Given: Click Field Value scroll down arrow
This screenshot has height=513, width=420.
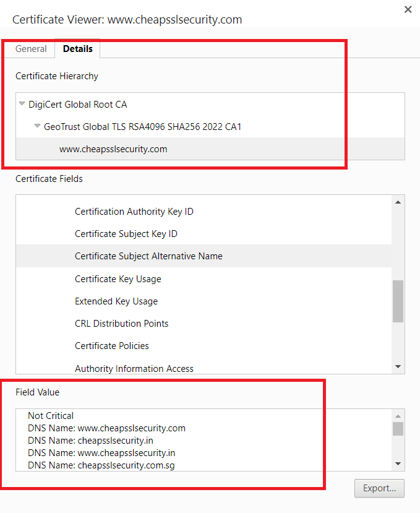Looking at the screenshot, I should [x=398, y=463].
